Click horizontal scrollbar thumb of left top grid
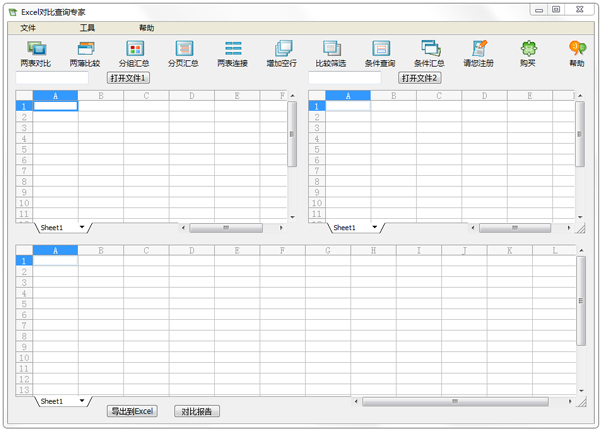This screenshot has width=600, height=430. coord(226,228)
